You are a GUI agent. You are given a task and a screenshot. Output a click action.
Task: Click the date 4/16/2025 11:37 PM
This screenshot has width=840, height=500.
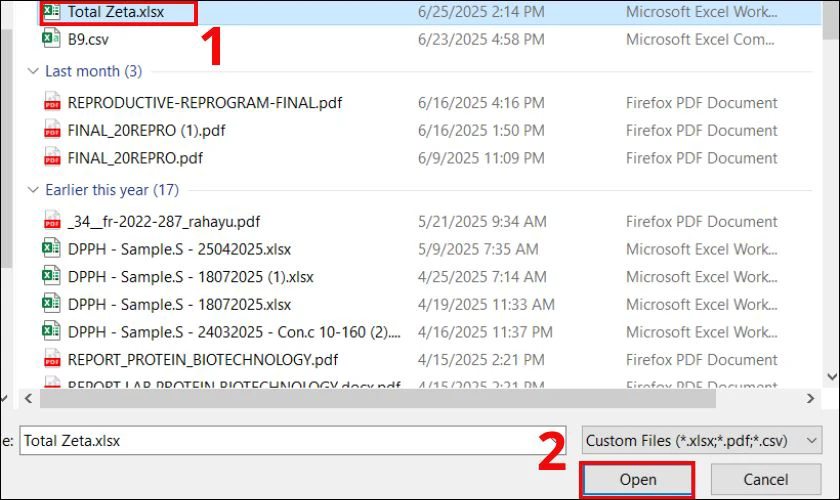coord(485,332)
